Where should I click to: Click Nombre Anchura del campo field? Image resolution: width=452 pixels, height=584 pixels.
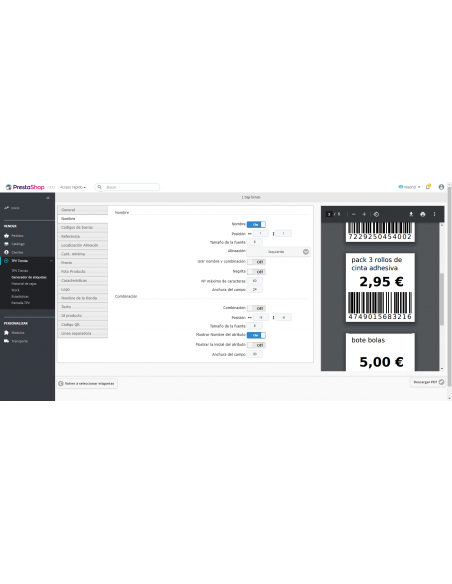(255, 289)
